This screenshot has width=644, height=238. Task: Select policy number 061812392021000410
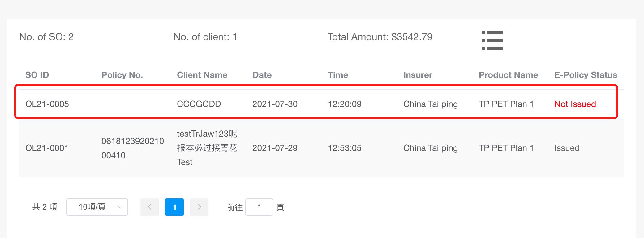click(133, 148)
